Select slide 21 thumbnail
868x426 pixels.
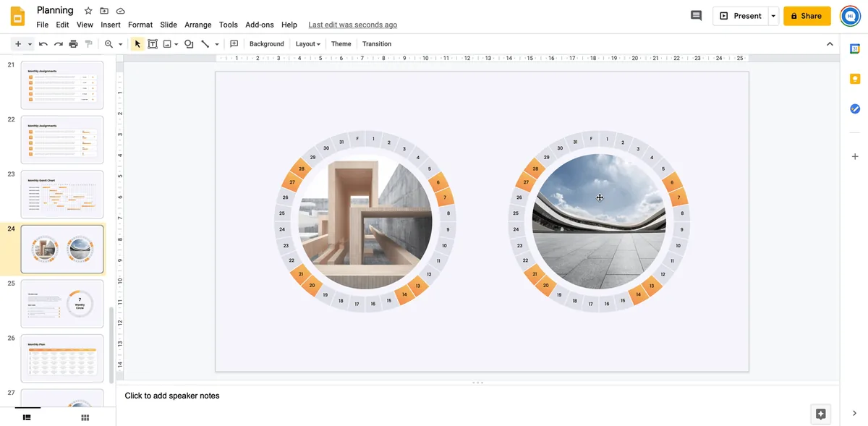click(x=62, y=85)
